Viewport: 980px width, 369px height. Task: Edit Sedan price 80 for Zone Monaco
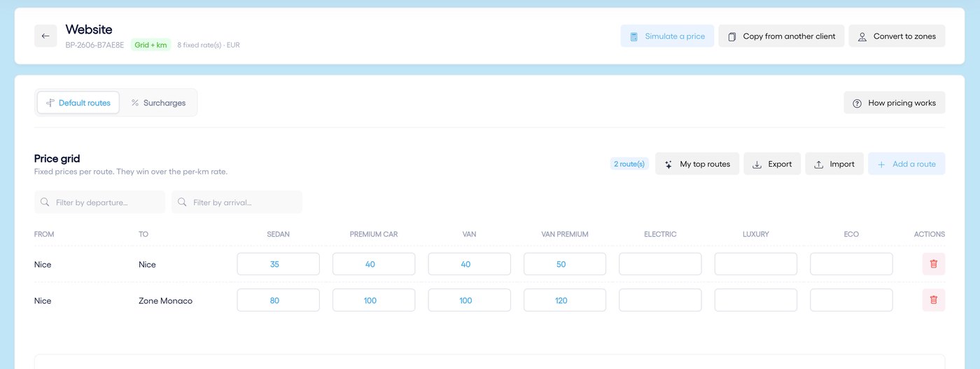(x=278, y=300)
